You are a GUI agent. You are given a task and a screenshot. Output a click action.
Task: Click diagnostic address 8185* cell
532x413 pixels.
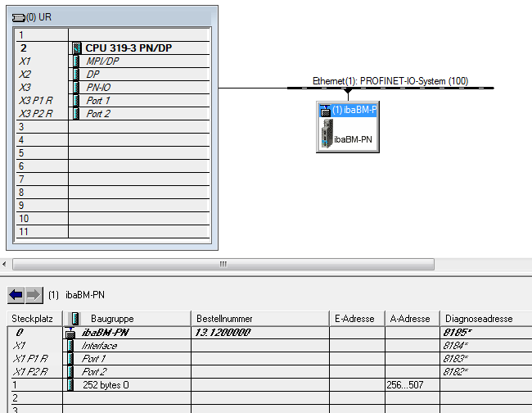coord(486,333)
